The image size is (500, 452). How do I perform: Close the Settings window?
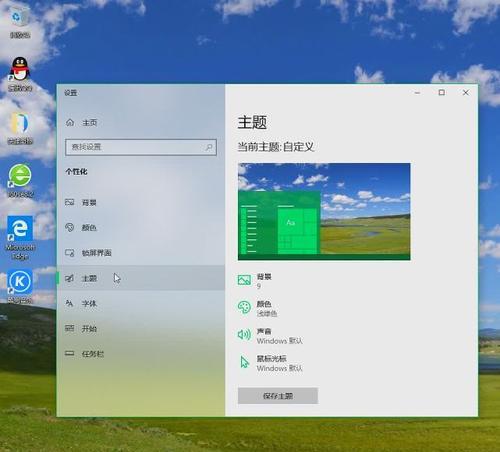pyautogui.click(x=466, y=93)
